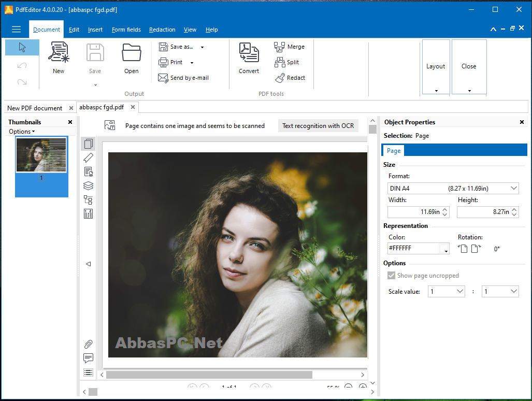Collapse the left sidebar with triangle arrow
The image size is (532, 401).
point(88,264)
